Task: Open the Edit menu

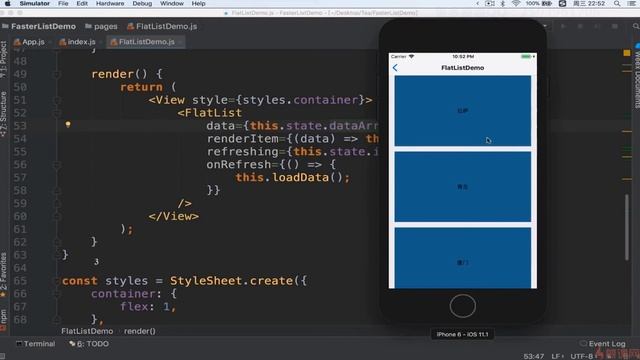Action: [x=82, y=4]
